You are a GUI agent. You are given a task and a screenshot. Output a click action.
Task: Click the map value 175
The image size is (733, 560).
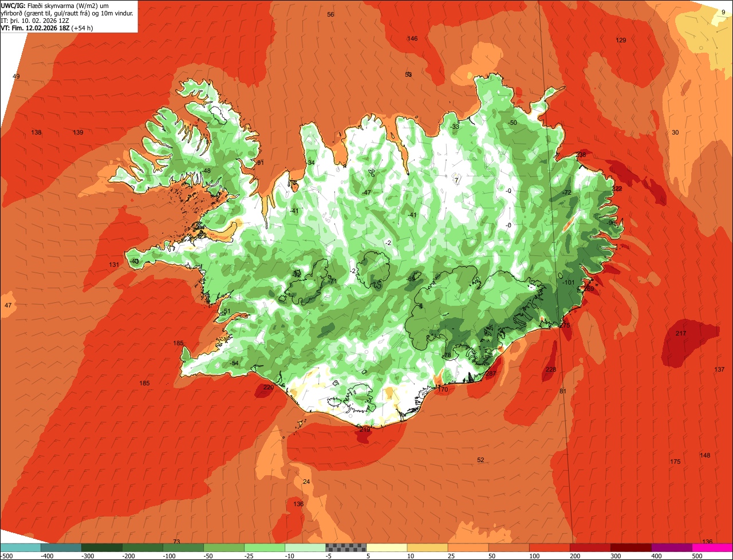click(675, 462)
